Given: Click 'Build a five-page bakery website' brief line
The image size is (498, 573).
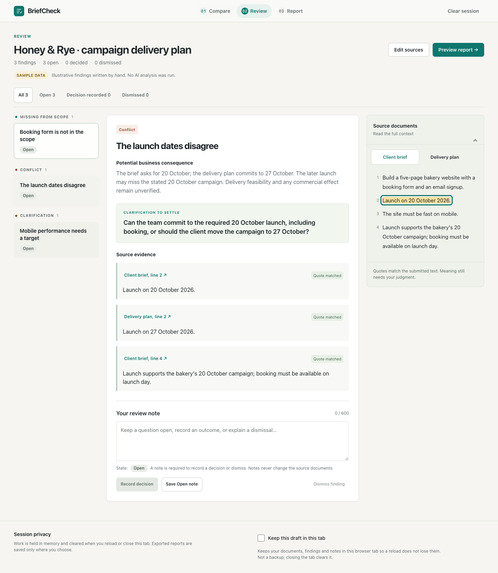Looking at the screenshot, I should (428, 182).
